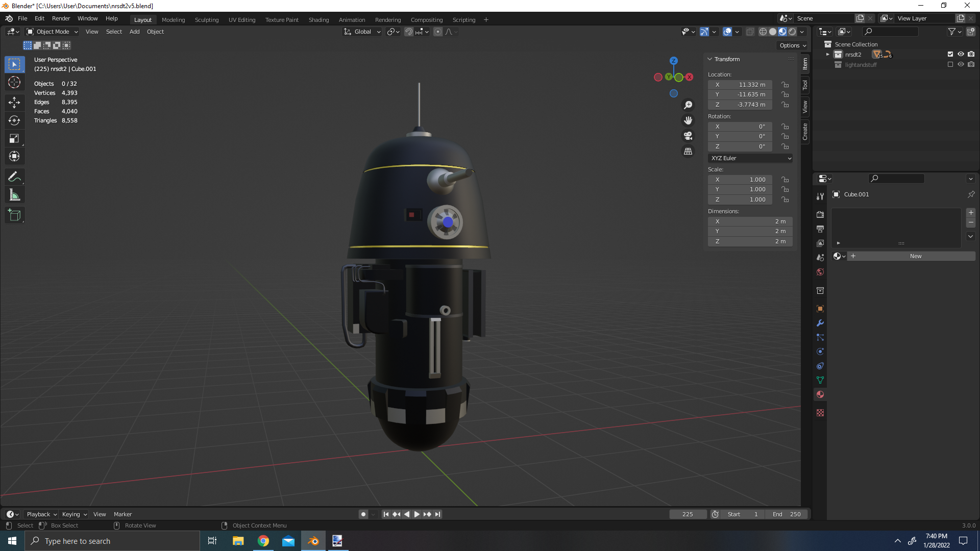
Task: Lock the Scale Y value
Action: tap(785, 189)
